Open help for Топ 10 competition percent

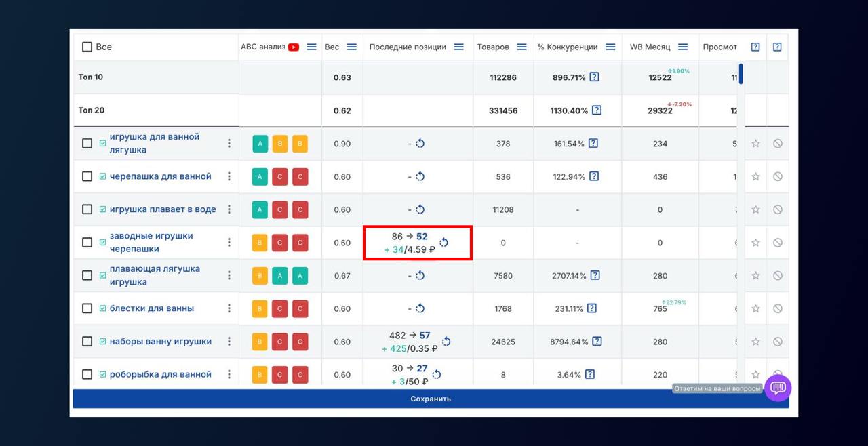point(594,77)
